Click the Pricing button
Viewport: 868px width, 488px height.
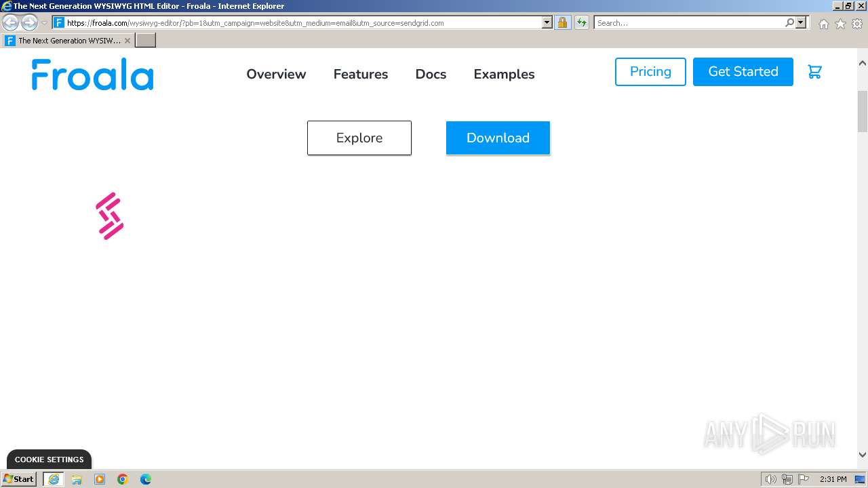coord(650,72)
